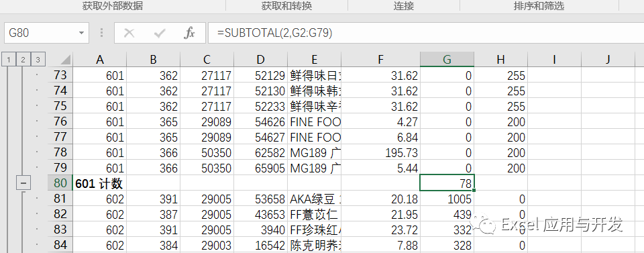Select column A header
This screenshot has width=644, height=253.
tap(100, 60)
